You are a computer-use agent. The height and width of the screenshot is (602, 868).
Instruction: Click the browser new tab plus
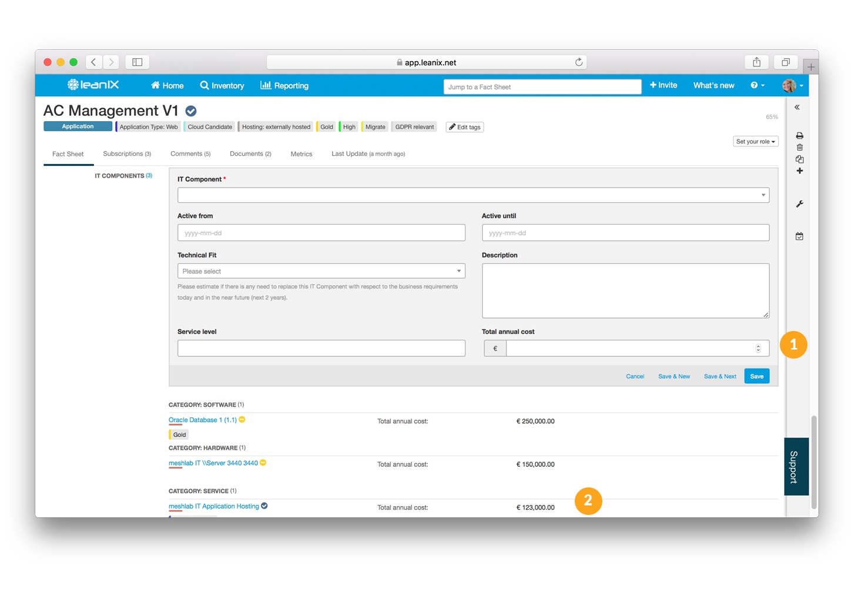coord(811,67)
